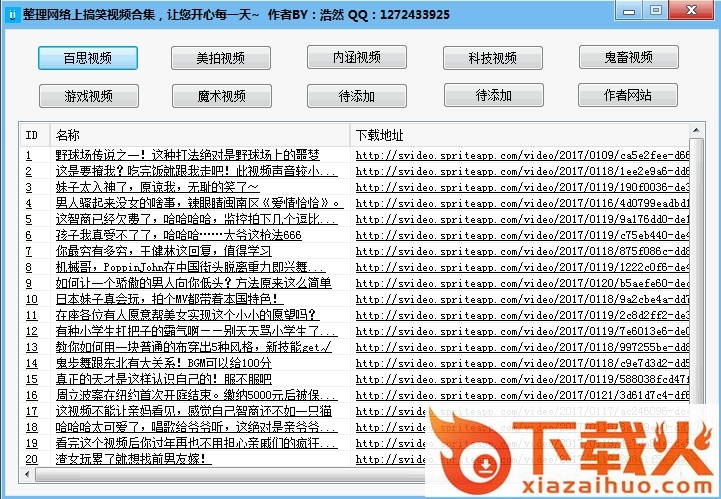The width and height of the screenshot is (721, 499).
Task: Click the 魔术视频 button
Action: coord(220,96)
